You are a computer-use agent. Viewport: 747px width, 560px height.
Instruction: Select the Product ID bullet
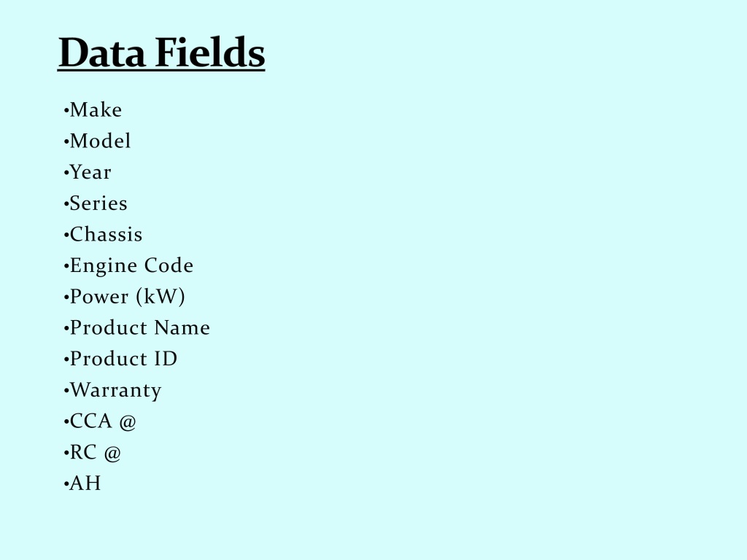click(x=120, y=359)
